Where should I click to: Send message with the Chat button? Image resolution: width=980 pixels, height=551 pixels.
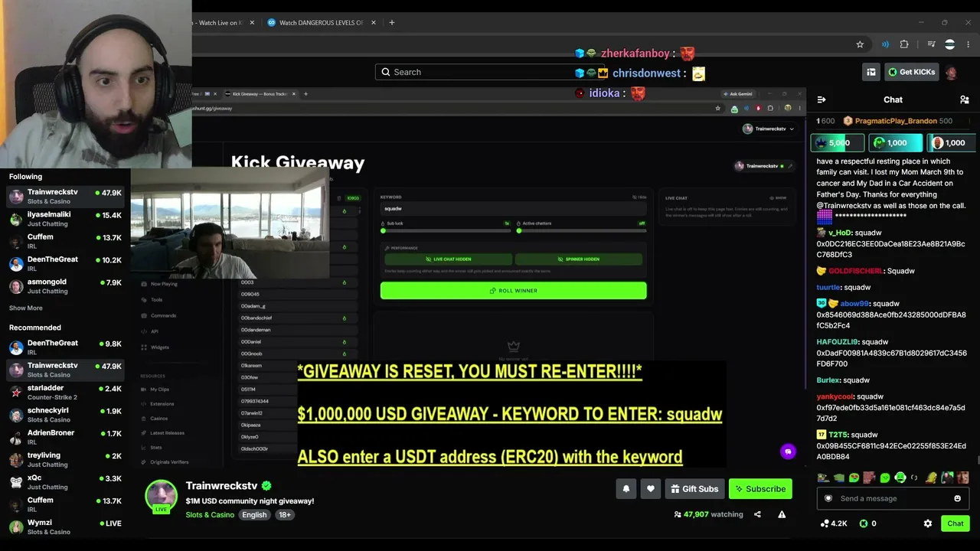(955, 523)
